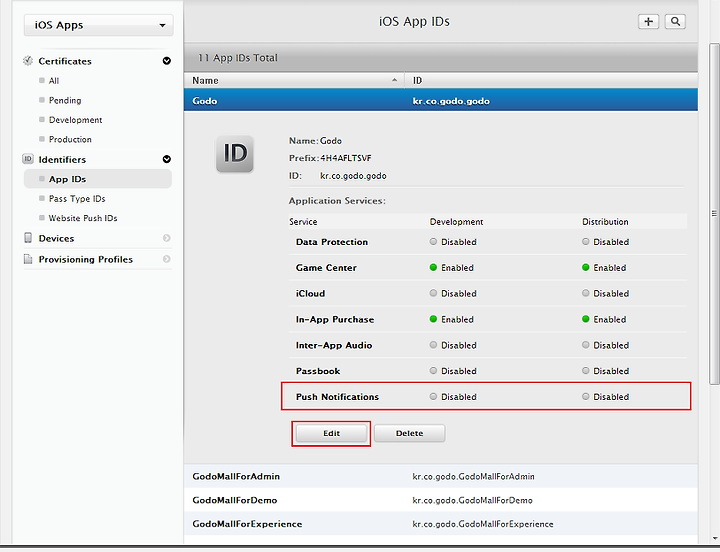This screenshot has height=552, width=720.
Task: Click Game Center Development green indicator
Action: pos(433,267)
